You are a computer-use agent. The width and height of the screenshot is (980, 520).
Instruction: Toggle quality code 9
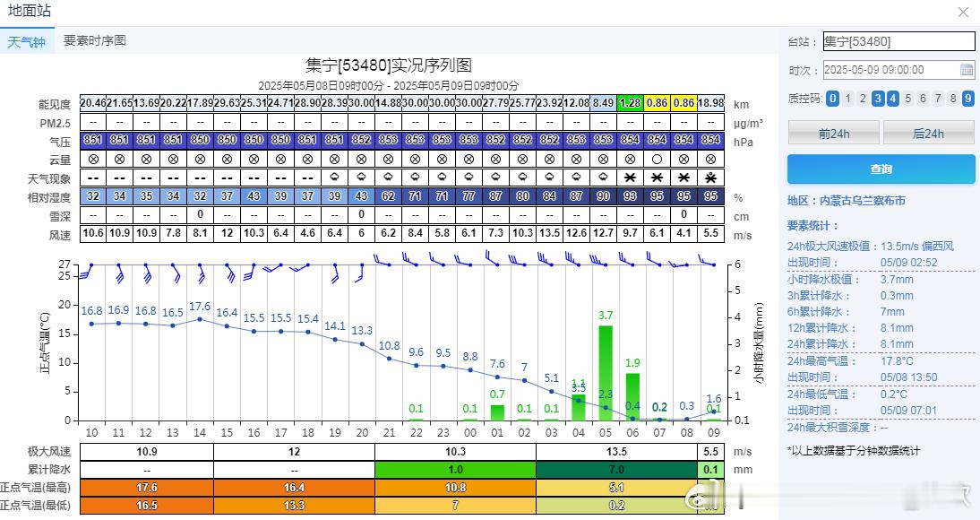(968, 99)
